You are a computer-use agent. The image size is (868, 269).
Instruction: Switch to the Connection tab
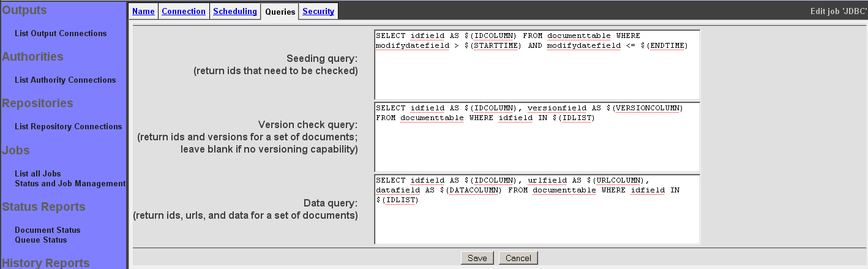click(x=184, y=12)
